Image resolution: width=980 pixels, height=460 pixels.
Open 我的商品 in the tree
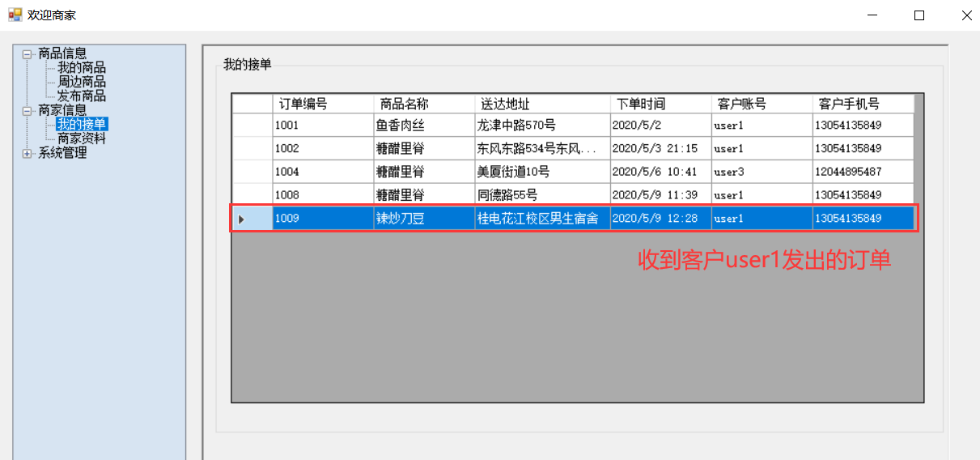point(81,68)
